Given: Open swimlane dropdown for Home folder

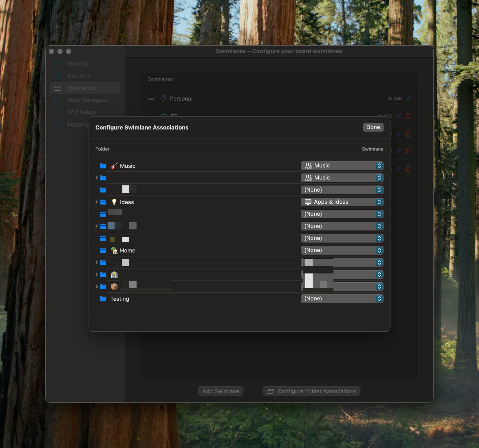Looking at the screenshot, I should point(342,250).
